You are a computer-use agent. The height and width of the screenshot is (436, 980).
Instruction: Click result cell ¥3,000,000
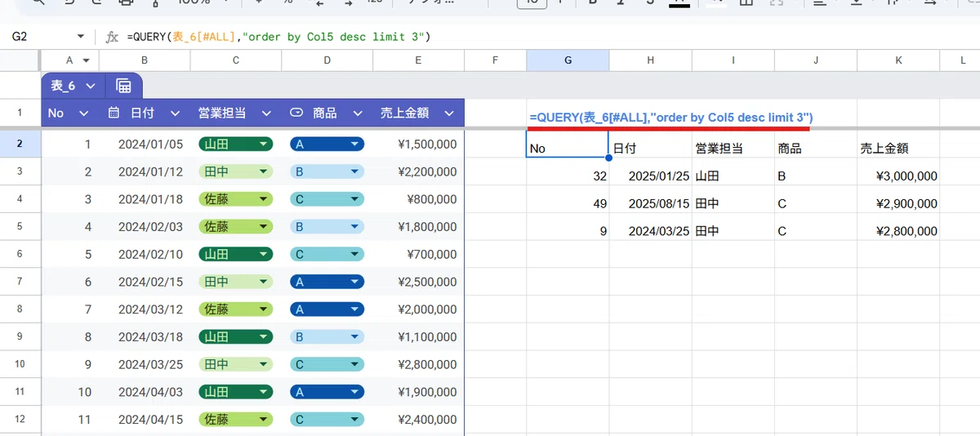pos(898,172)
